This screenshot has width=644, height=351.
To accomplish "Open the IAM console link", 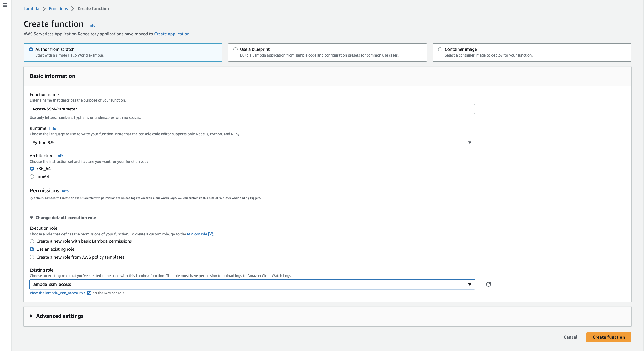I will (197, 234).
